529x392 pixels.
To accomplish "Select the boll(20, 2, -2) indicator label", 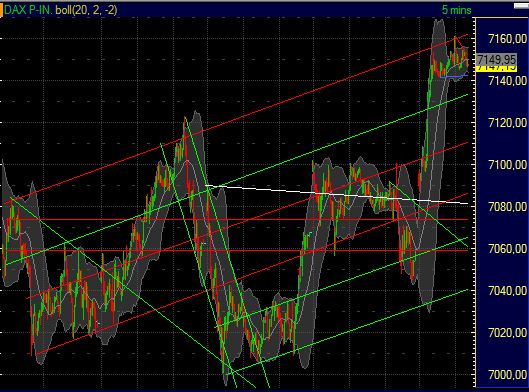I will click(86, 10).
